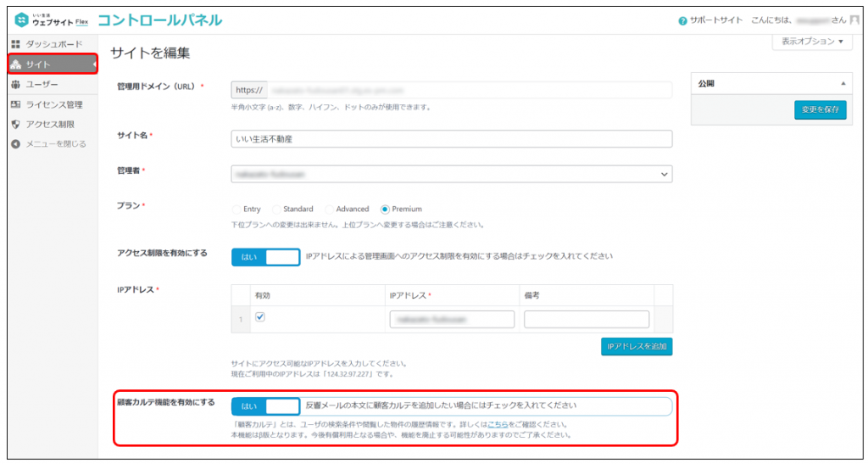
Task: Uncheck the IP address enabled checkbox
Action: pyautogui.click(x=260, y=317)
